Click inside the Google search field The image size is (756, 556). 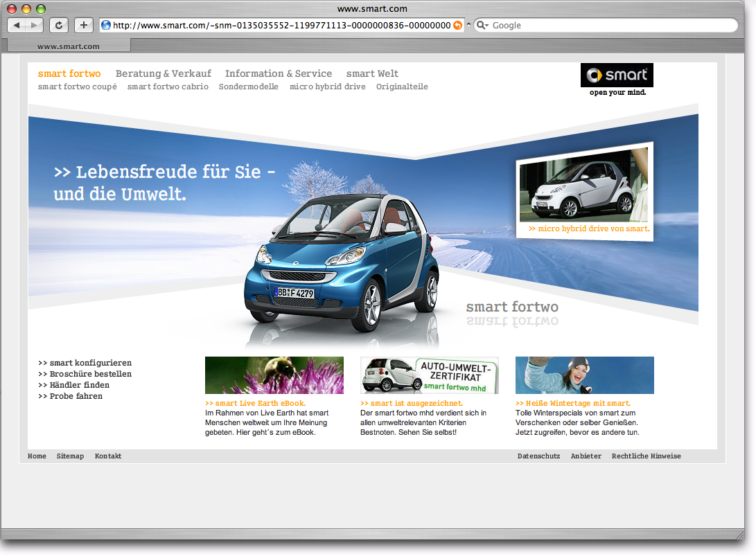coord(610,26)
